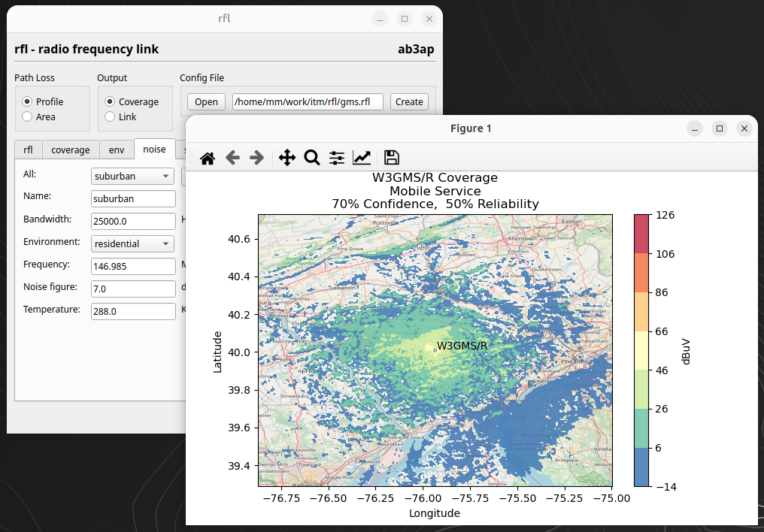Click the Back arrow in figure toolbar
Viewport: 764px width, 532px height.
tap(232, 158)
